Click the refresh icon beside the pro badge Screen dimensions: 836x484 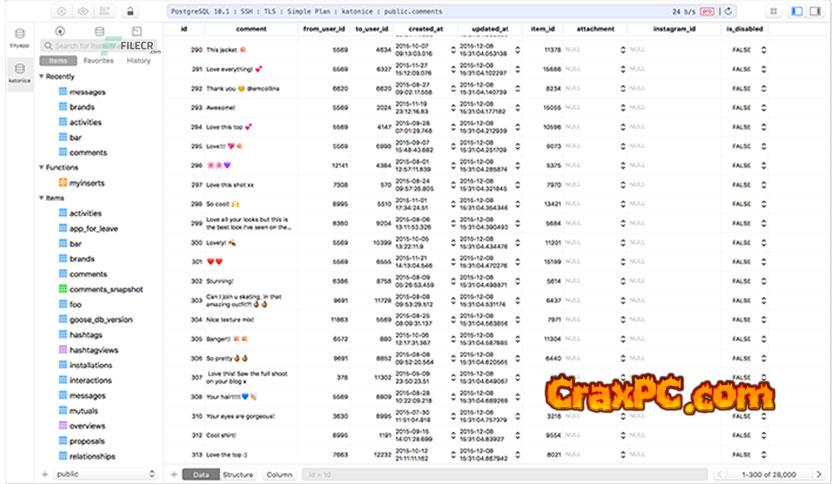pos(727,11)
